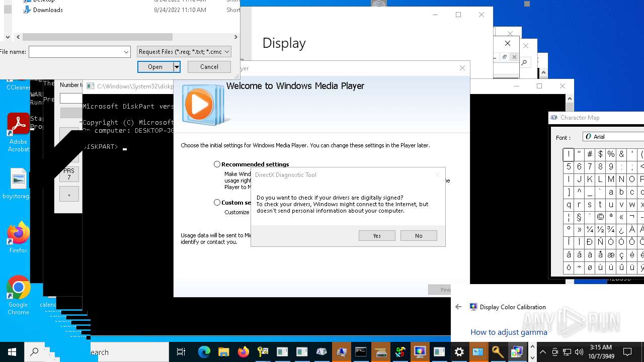Open network status tray icon

(x=567, y=352)
